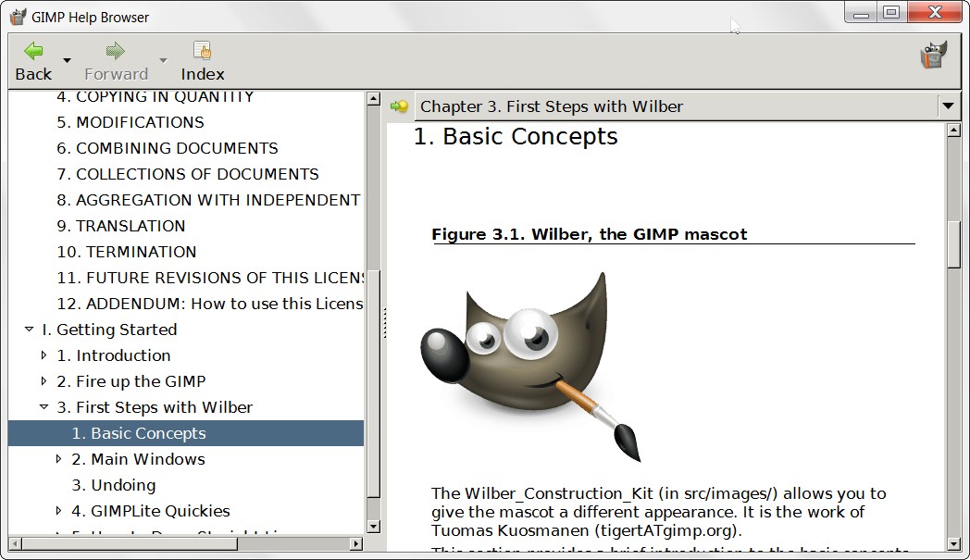
Task: Select 12. ADDENDUM: How to use entry
Action: [x=210, y=305]
